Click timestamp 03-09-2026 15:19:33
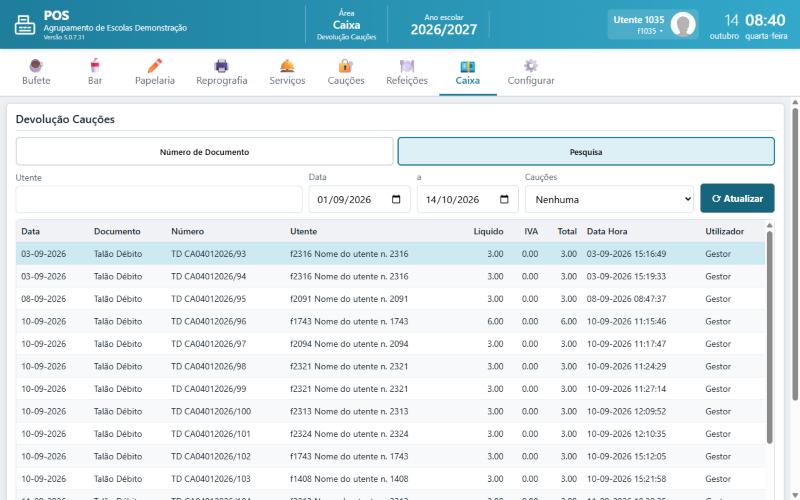This screenshot has height=500, width=800. point(626,276)
